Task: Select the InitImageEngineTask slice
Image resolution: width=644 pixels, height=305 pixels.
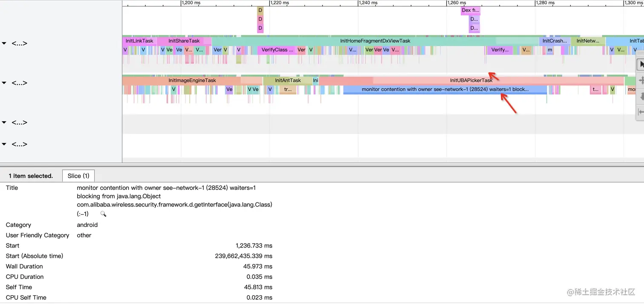Action: tap(192, 80)
